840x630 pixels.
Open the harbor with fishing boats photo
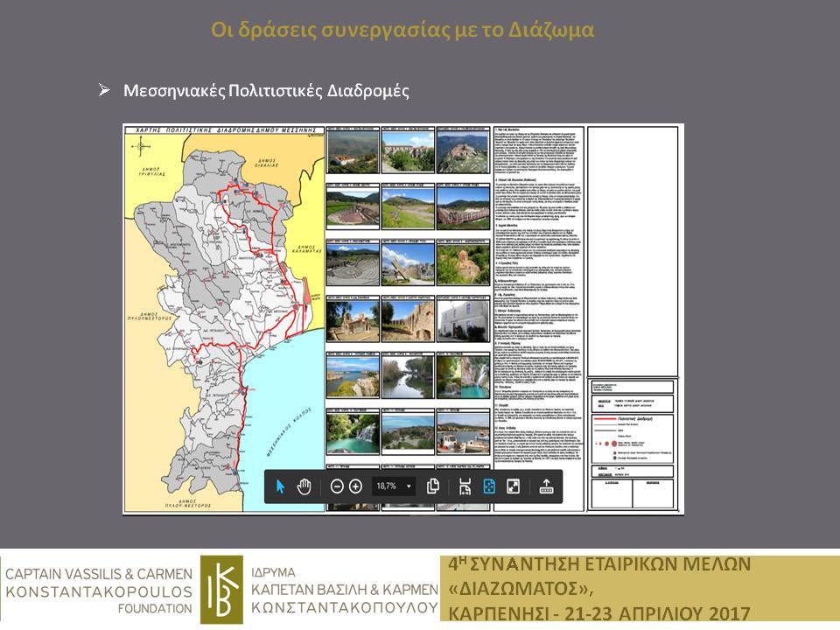pyautogui.click(x=464, y=435)
